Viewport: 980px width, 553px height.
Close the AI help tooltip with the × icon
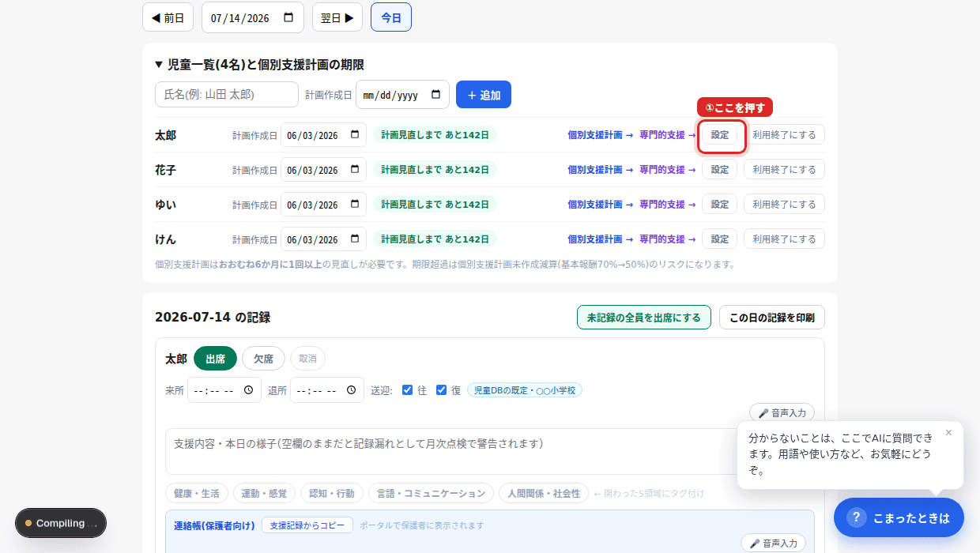click(948, 432)
